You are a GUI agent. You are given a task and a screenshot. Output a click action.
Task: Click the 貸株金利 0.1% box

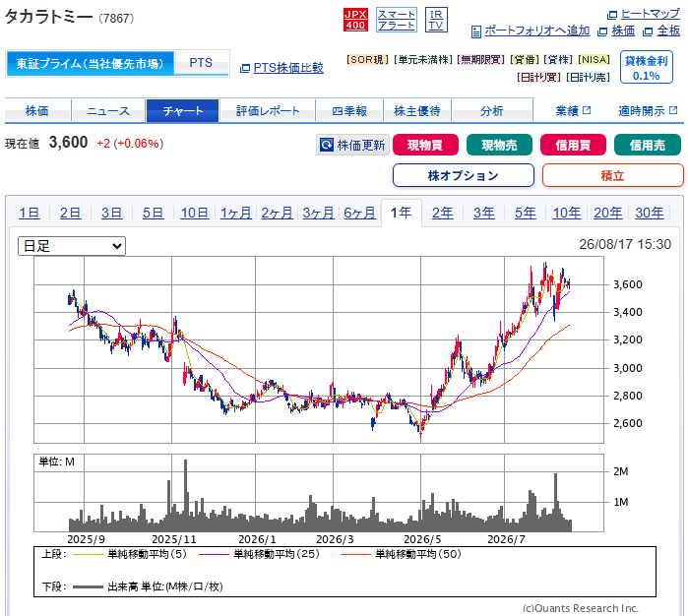tap(647, 67)
